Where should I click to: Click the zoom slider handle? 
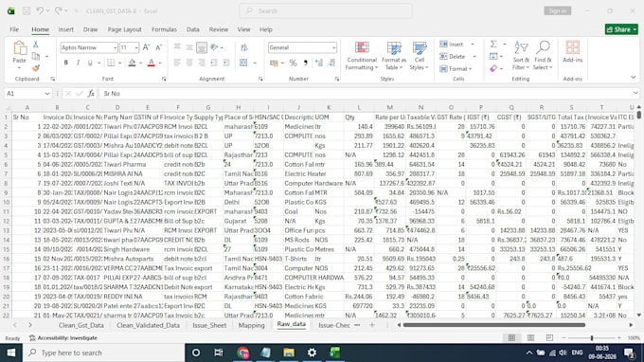(x=591, y=337)
